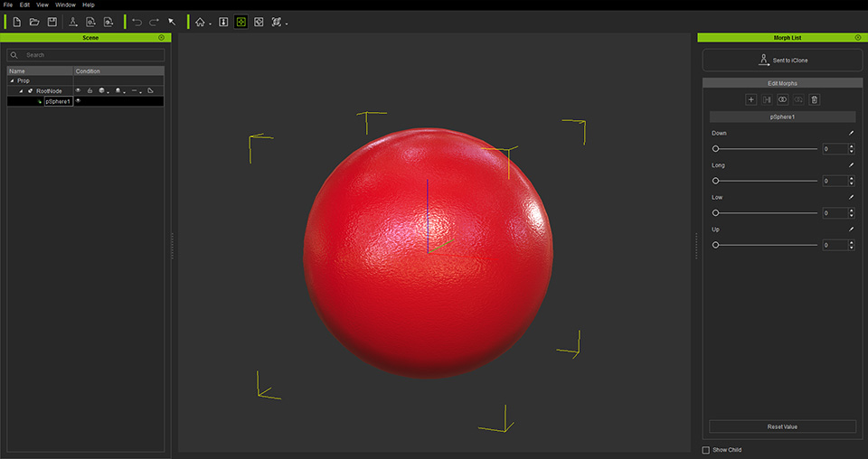Save the project using the floppy disk icon
Image resolution: width=868 pixels, height=459 pixels.
52,22
